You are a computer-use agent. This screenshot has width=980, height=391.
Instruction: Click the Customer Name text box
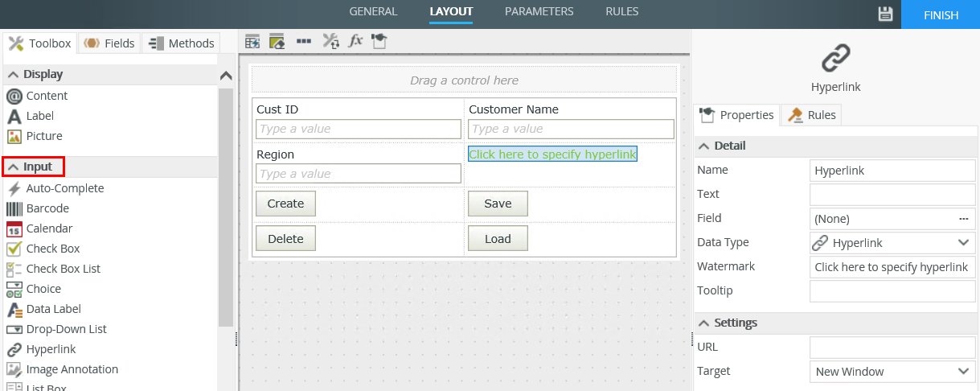(x=571, y=129)
